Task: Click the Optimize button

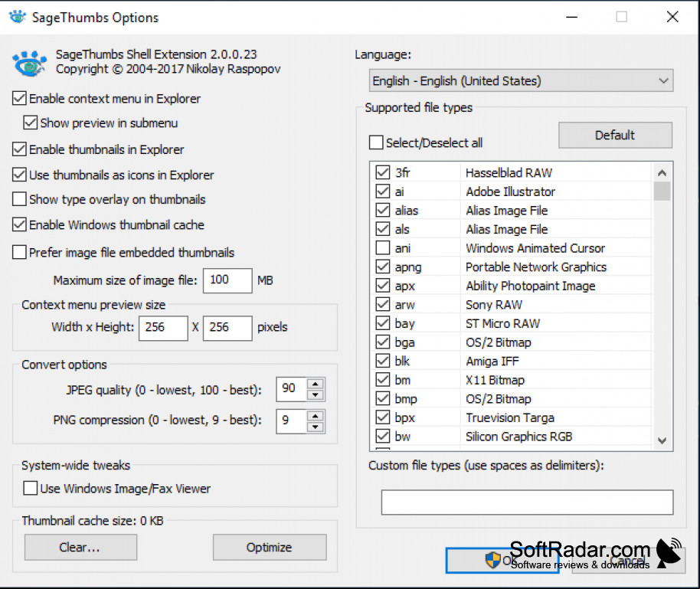Action: pyautogui.click(x=270, y=547)
